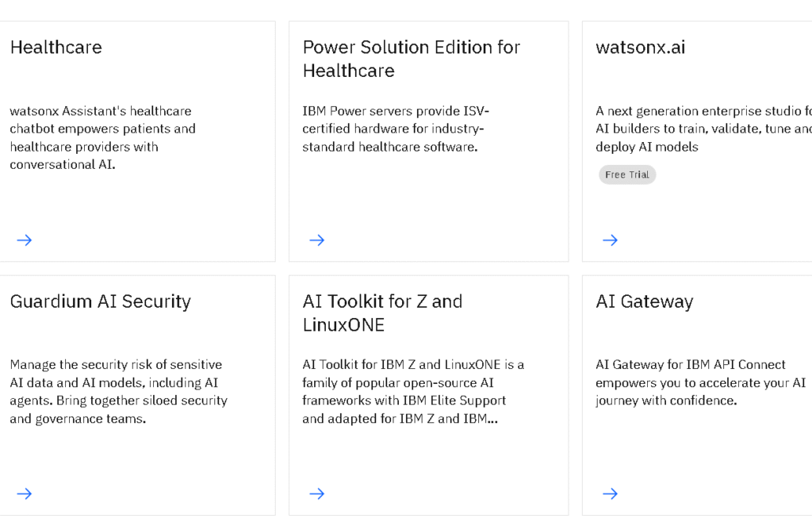Click the Guardium AI Security arrow icon
The height and width of the screenshot is (526, 812).
25,493
